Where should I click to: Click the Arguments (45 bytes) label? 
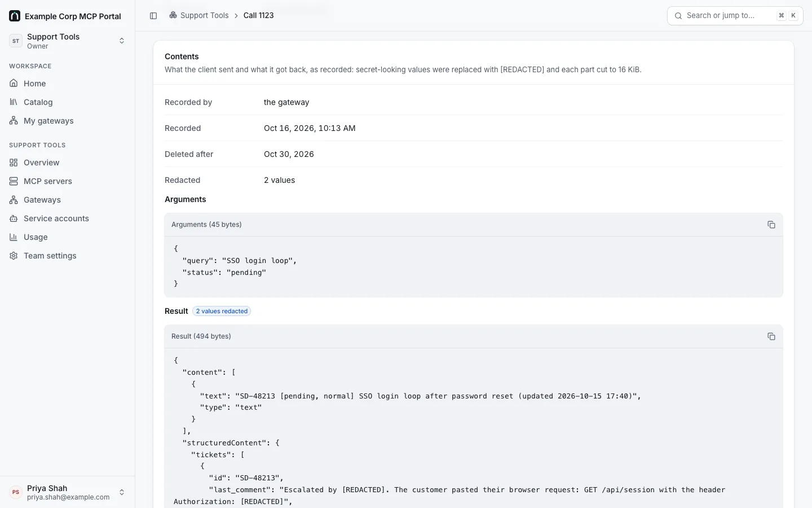pos(206,225)
